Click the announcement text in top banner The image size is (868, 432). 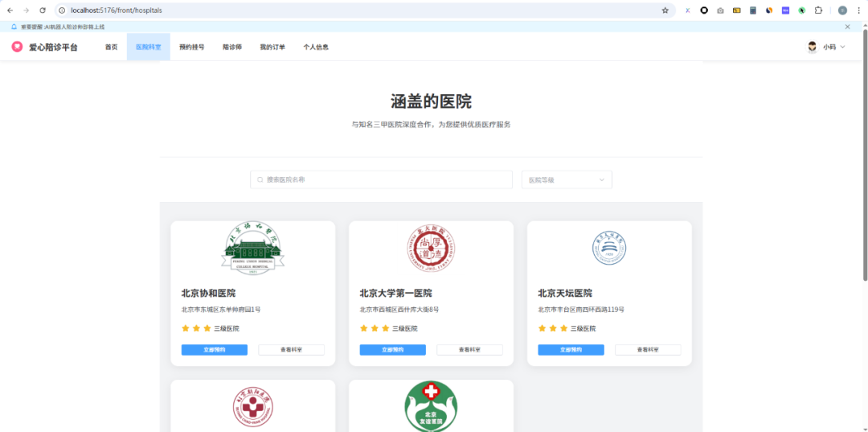[x=63, y=27]
